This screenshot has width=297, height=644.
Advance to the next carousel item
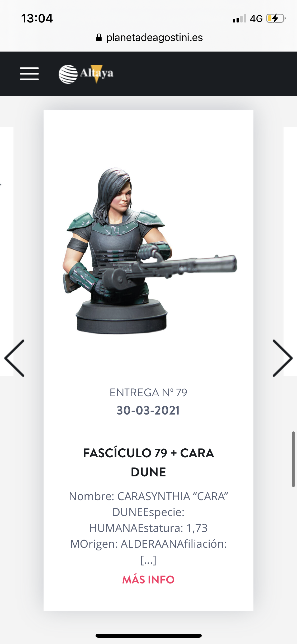coord(282,358)
